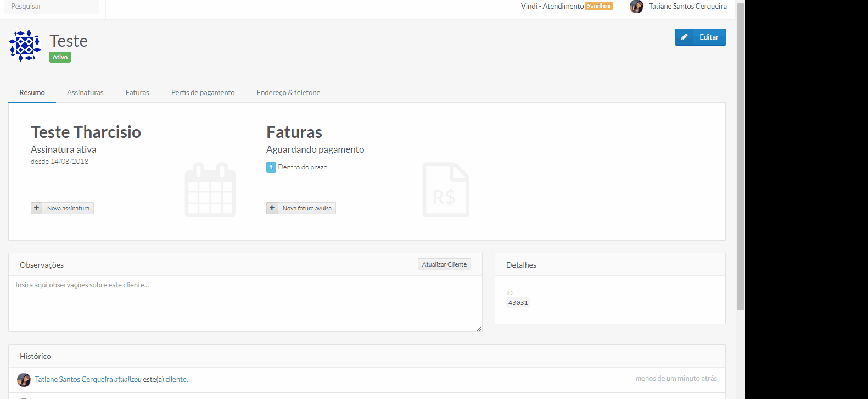
Task: Open the cliente link in Histórico
Action: [x=176, y=380]
